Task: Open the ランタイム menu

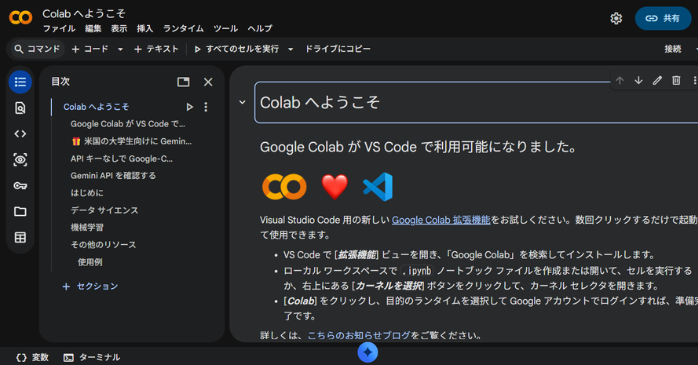Action: (183, 28)
